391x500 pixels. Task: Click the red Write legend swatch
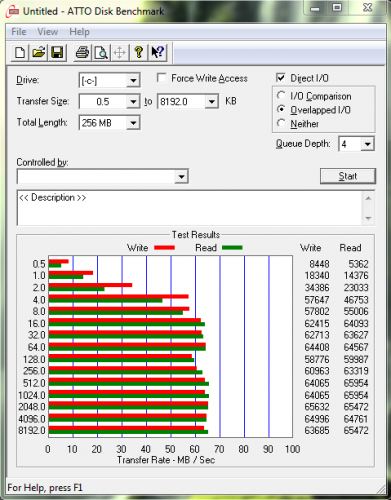point(164,248)
